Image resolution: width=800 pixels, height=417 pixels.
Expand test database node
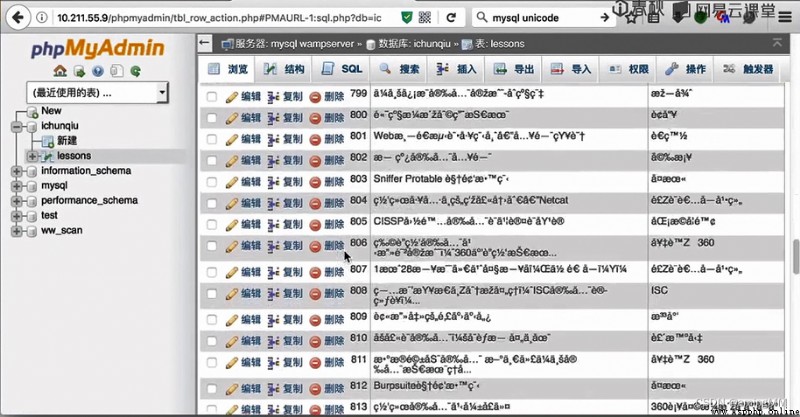point(17,215)
